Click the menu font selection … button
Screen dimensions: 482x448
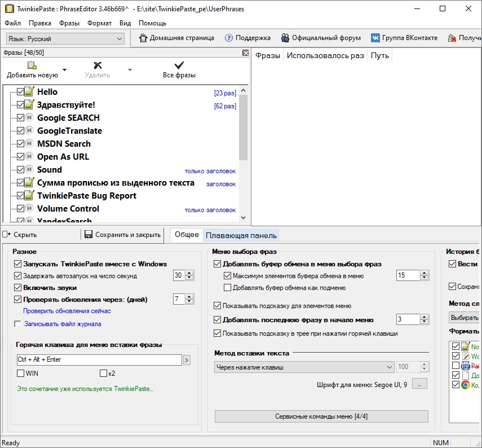point(419,384)
